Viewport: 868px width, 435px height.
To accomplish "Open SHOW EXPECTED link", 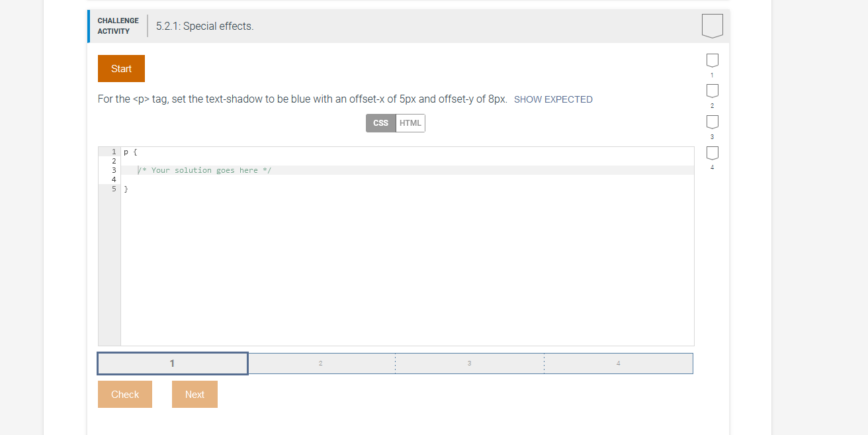I will [553, 99].
